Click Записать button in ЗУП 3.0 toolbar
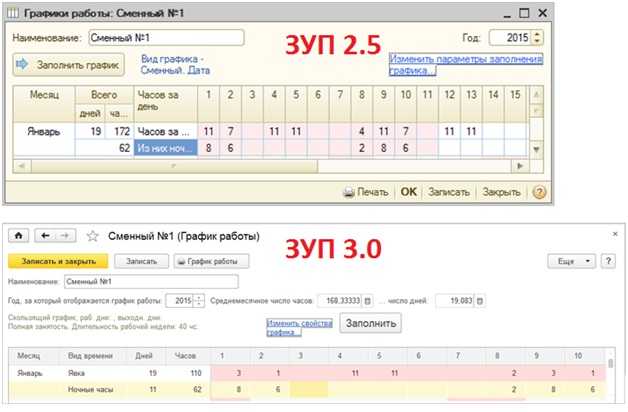The width and height of the screenshot is (628, 412). (141, 261)
